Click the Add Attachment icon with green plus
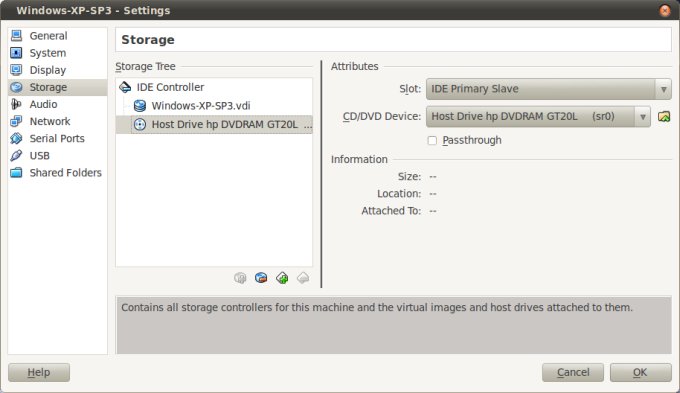The image size is (680, 393). (282, 278)
